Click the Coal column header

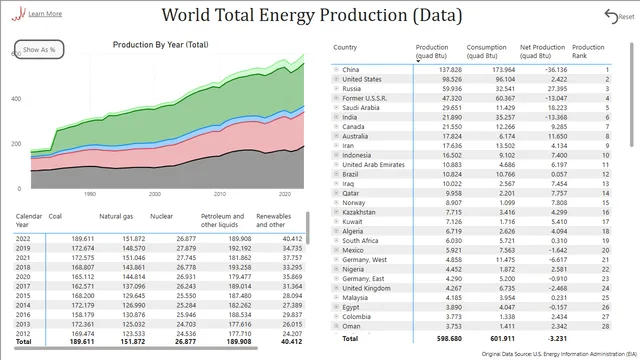tap(55, 216)
